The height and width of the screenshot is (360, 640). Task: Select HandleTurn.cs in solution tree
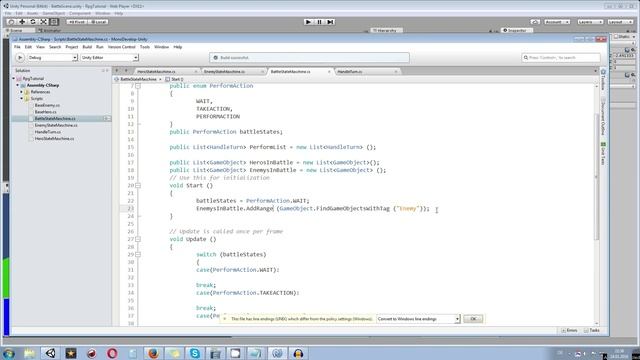tap(47, 132)
